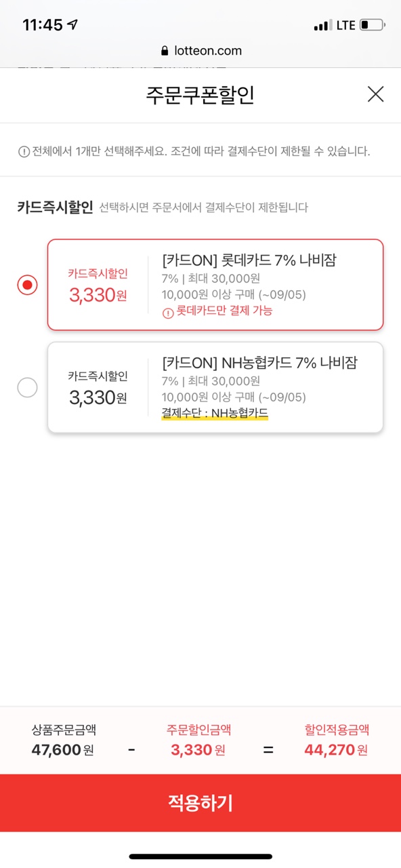401x868 pixels.
Task: Tap the location arrow icon next to clock
Action: click(x=73, y=25)
